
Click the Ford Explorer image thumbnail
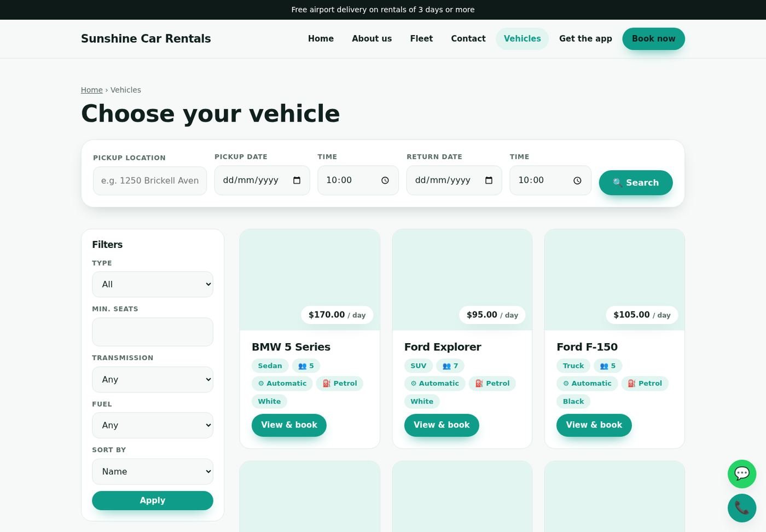pyautogui.click(x=462, y=280)
